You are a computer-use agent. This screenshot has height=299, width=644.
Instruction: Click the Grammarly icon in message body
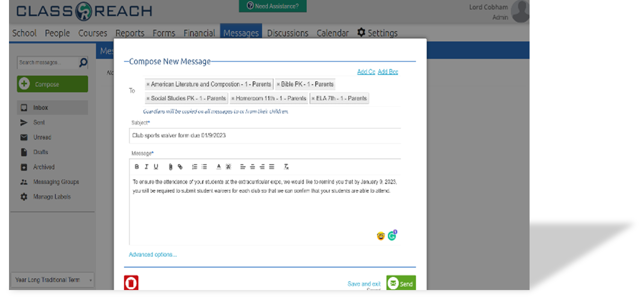tap(392, 236)
